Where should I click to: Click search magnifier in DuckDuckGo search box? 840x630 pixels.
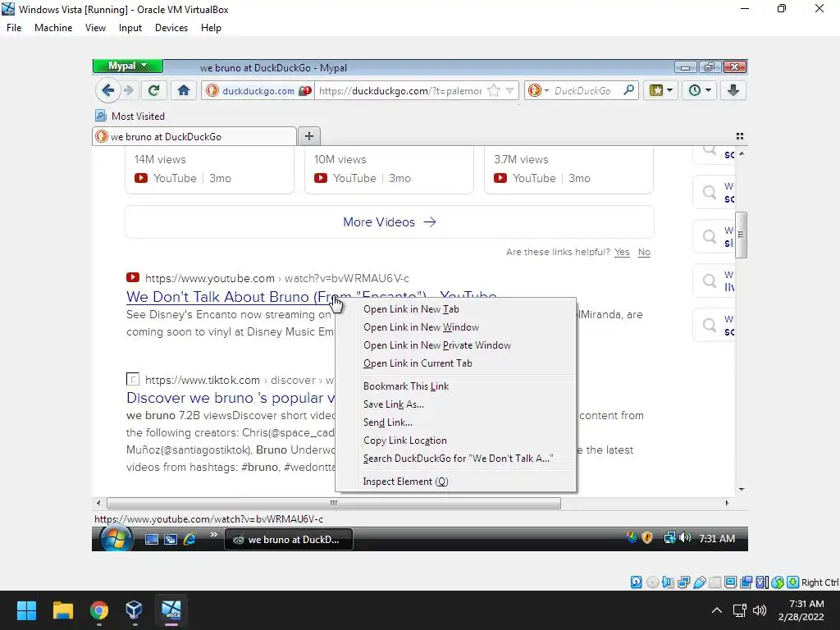pyautogui.click(x=628, y=90)
